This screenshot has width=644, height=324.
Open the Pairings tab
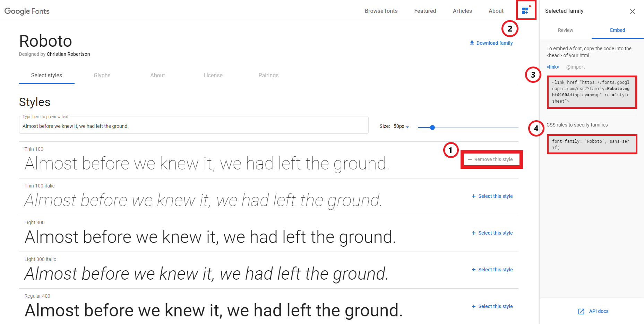pos(268,75)
